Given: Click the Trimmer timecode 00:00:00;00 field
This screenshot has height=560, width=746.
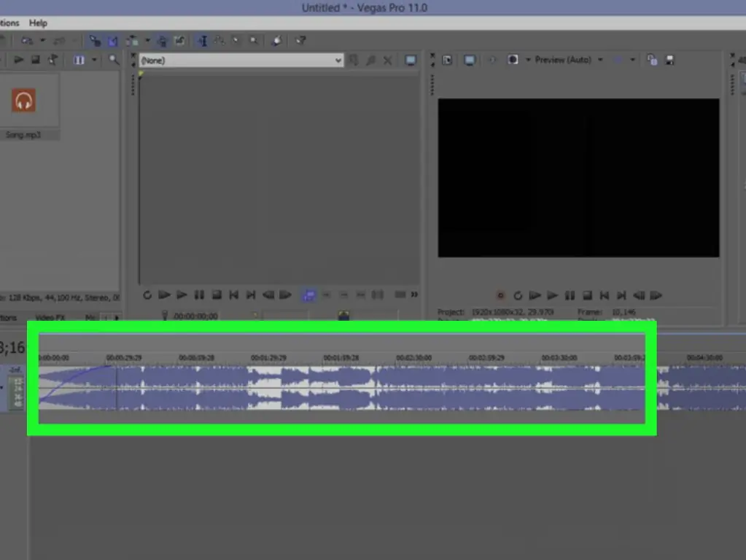Looking at the screenshot, I should click(195, 316).
